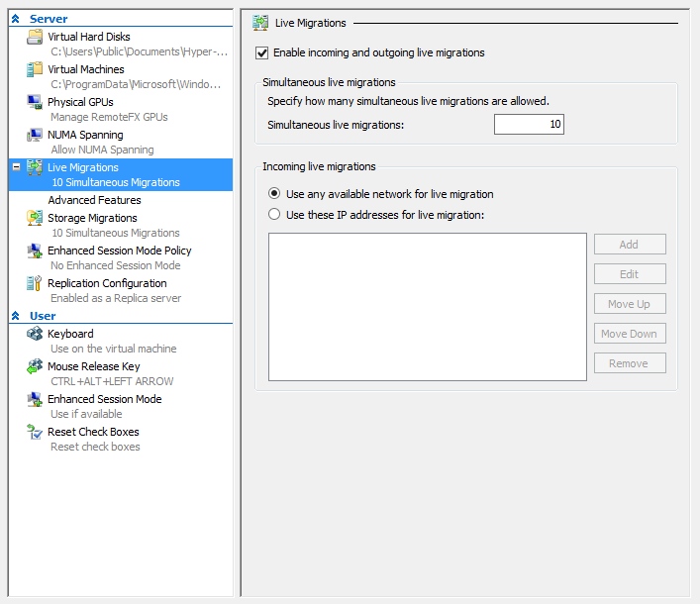This screenshot has height=604, width=700.
Task: Select Enhanced Session Mode under User
Action: point(104,399)
